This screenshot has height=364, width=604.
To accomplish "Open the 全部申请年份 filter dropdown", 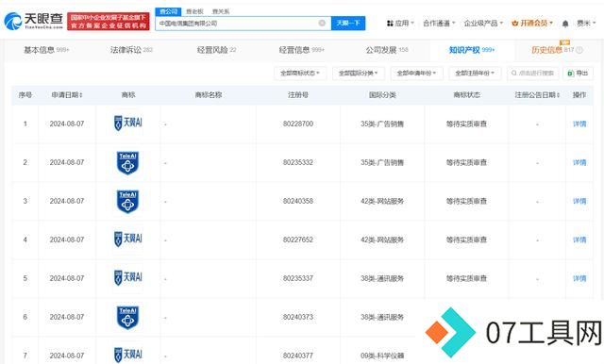I will 417,74.
